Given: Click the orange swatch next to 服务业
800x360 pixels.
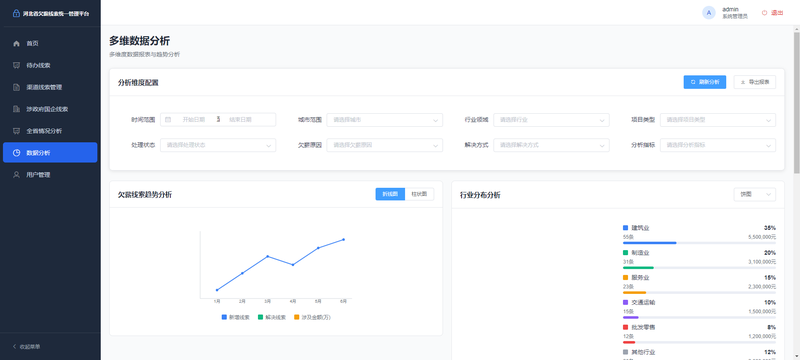Looking at the screenshot, I should [x=626, y=277].
